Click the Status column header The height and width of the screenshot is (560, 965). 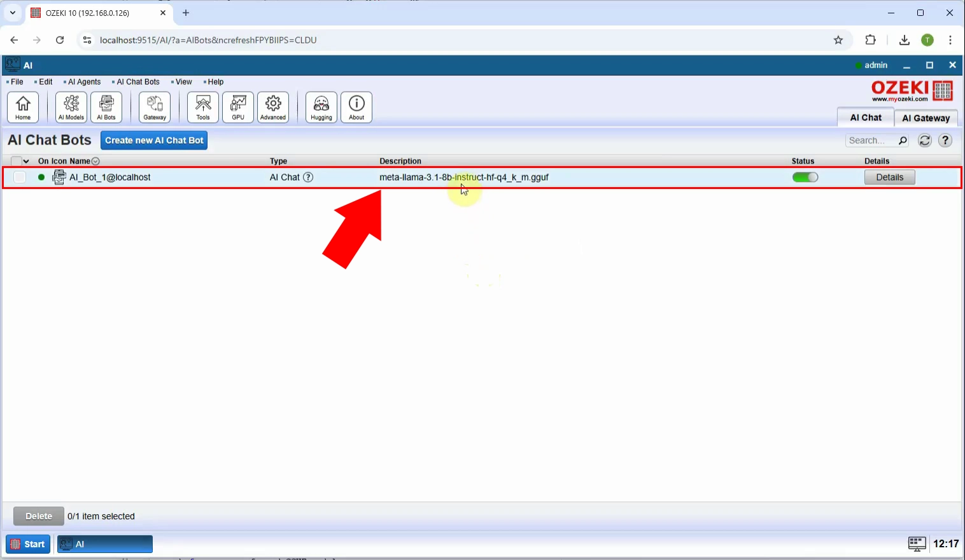click(803, 161)
